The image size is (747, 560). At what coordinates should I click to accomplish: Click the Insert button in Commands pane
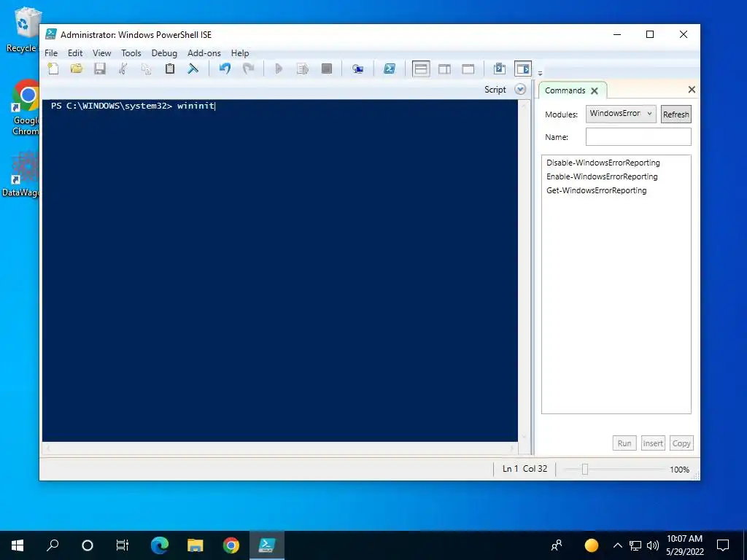point(653,443)
